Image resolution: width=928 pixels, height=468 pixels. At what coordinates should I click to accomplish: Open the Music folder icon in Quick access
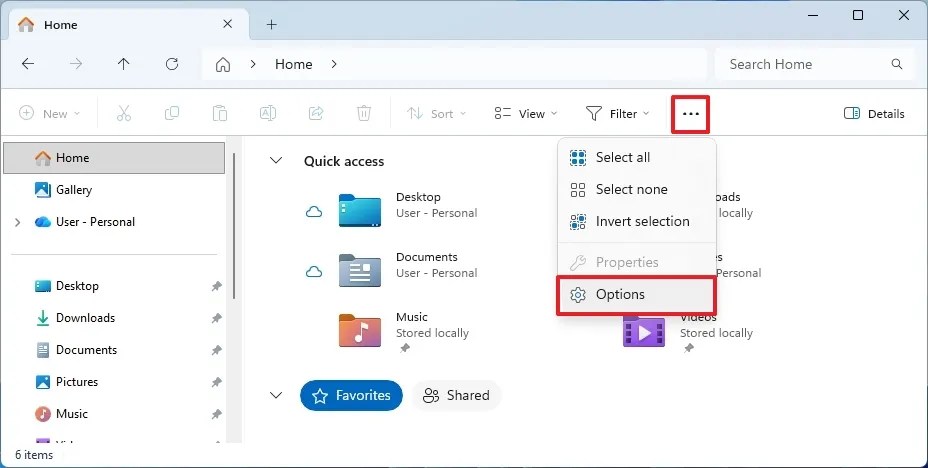click(360, 330)
